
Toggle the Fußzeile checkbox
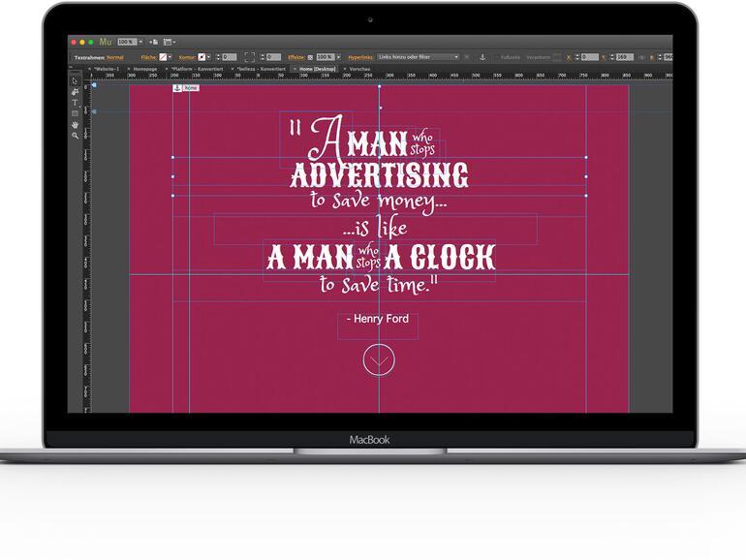pyautogui.click(x=497, y=57)
